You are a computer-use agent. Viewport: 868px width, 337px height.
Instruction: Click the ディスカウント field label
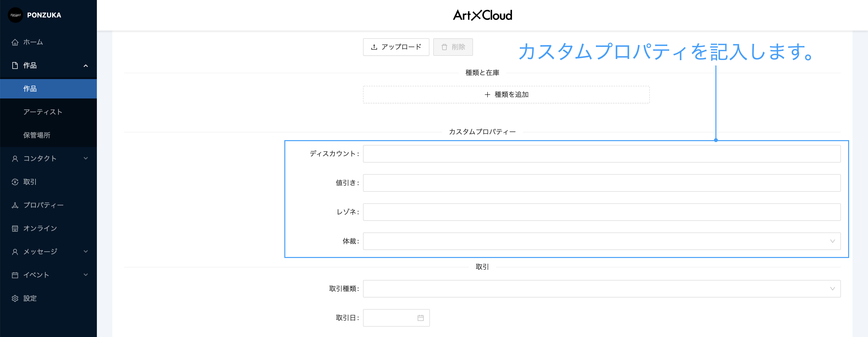tap(334, 154)
